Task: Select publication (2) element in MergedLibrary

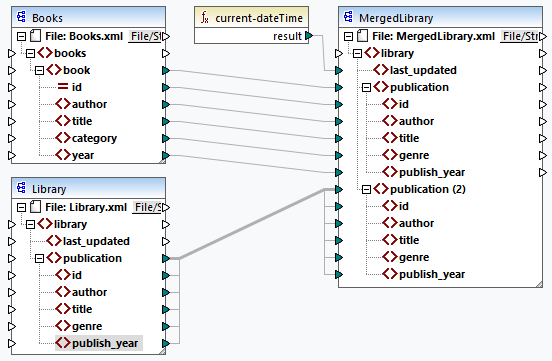Action: click(x=428, y=189)
